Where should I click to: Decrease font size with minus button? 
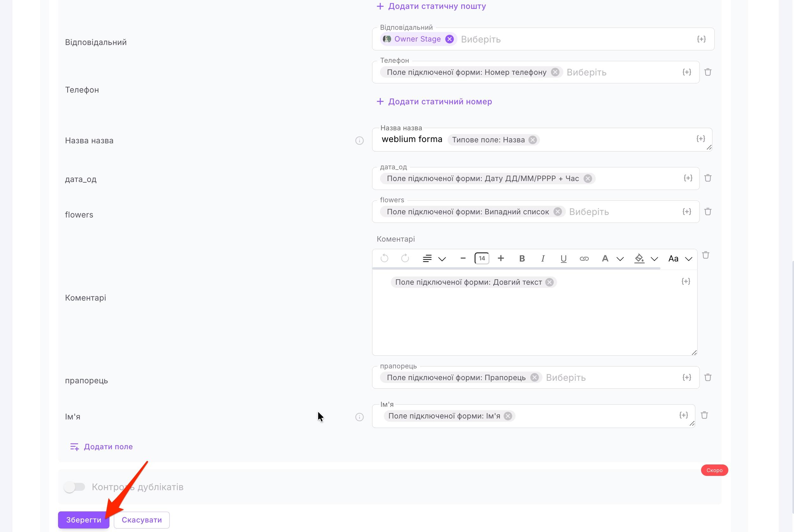tap(463, 258)
